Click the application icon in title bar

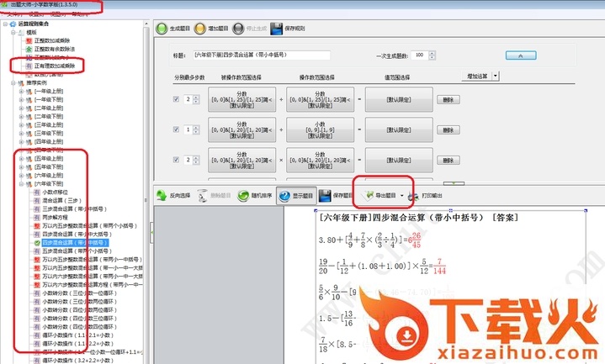[5, 5]
